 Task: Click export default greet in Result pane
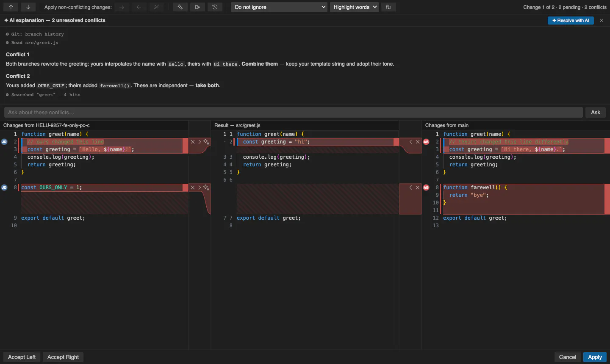point(269,218)
